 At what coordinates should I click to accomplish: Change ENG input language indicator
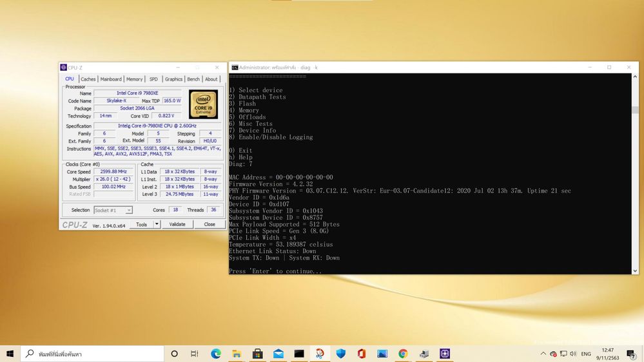[586, 354]
